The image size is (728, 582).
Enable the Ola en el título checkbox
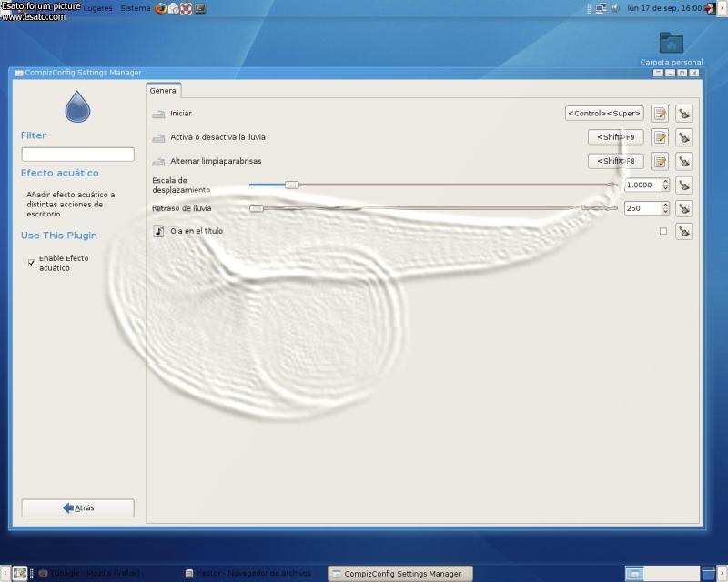(x=662, y=232)
